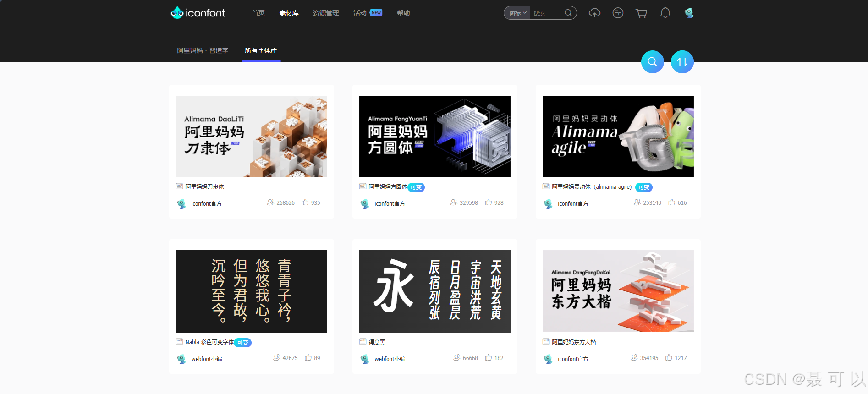The width and height of the screenshot is (868, 394).
Task: Click users icon beside 42675
Action: [x=276, y=357]
